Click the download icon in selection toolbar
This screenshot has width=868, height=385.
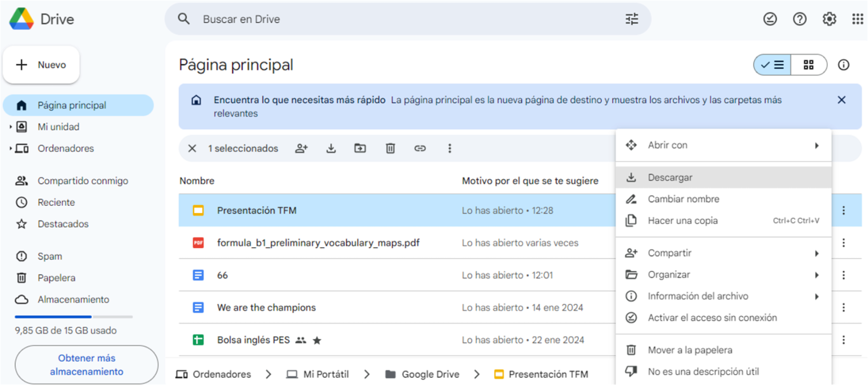click(x=331, y=148)
